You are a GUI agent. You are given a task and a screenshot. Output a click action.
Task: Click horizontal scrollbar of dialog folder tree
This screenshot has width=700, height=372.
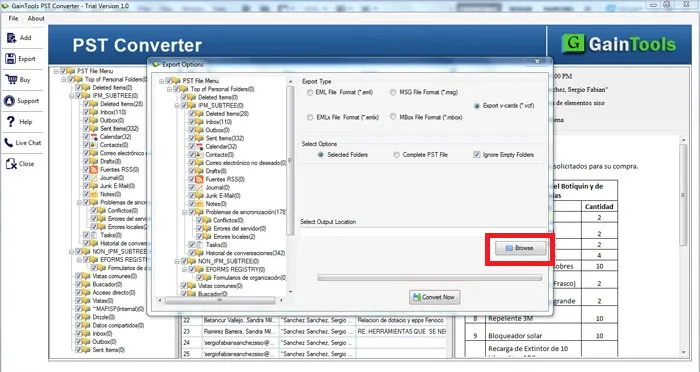221,301
